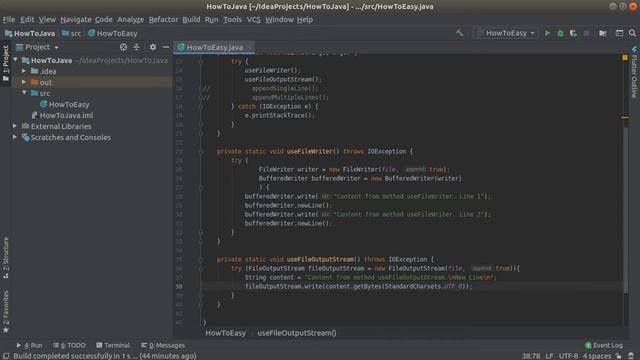The width and height of the screenshot is (640, 360).
Task: Open Search Everywhere magnifier icon
Action: tap(632, 33)
